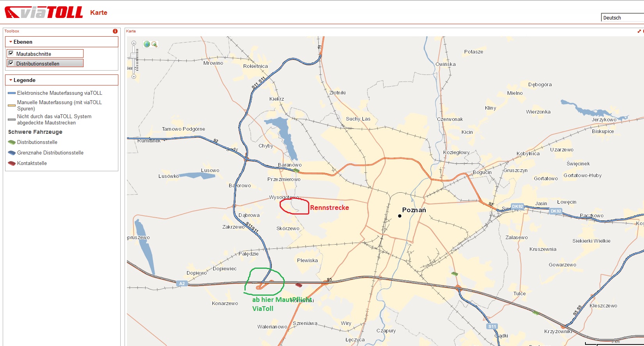644x346 pixels.
Task: Click the Distributionsstellen layer label
Action: 38,64
